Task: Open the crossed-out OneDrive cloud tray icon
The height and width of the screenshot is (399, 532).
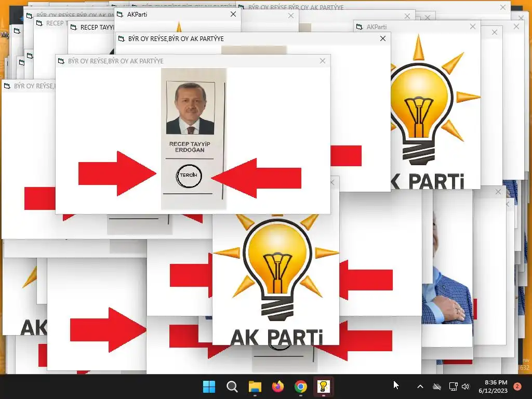Action: click(437, 387)
